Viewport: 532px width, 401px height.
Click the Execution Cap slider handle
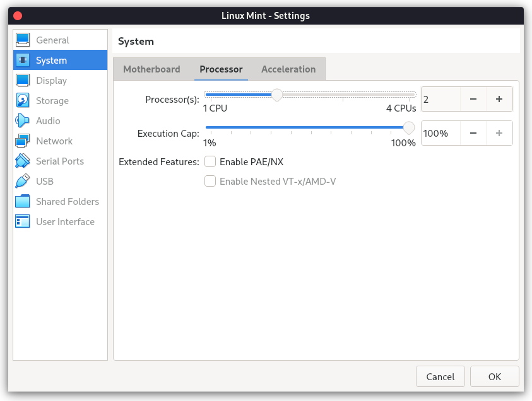coord(409,128)
